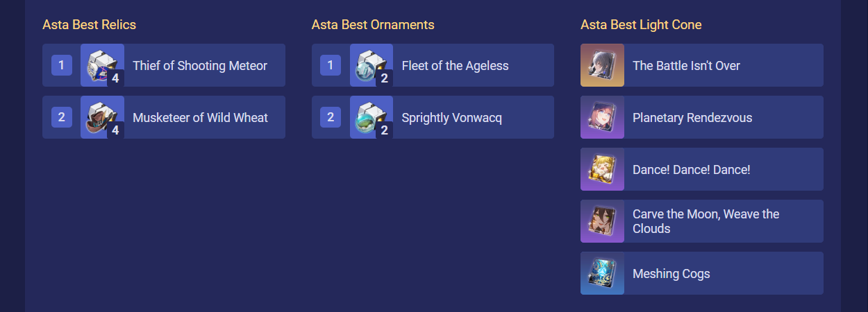Click the Fleet of the Ageless ornament icon
Screen dimensions: 868x312
click(372, 65)
